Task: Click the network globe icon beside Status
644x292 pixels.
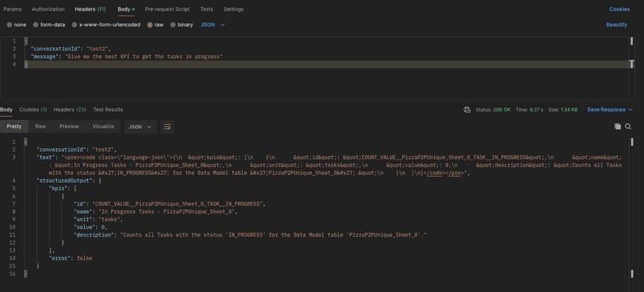Action: point(466,109)
